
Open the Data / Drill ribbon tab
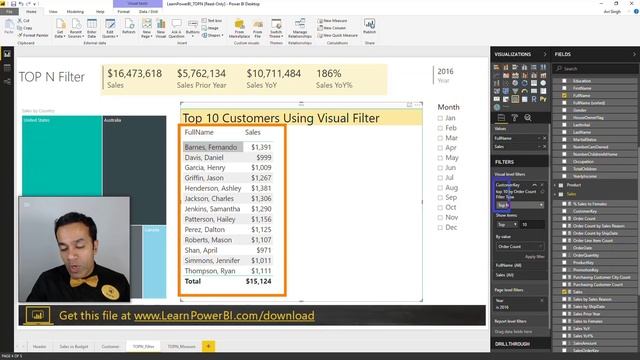click(149, 12)
